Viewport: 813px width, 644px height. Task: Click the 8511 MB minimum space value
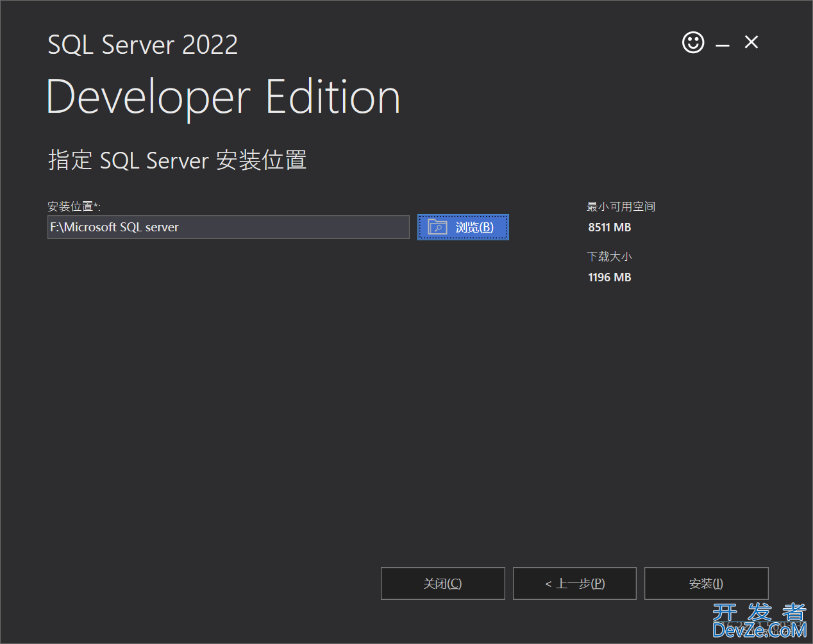[609, 227]
